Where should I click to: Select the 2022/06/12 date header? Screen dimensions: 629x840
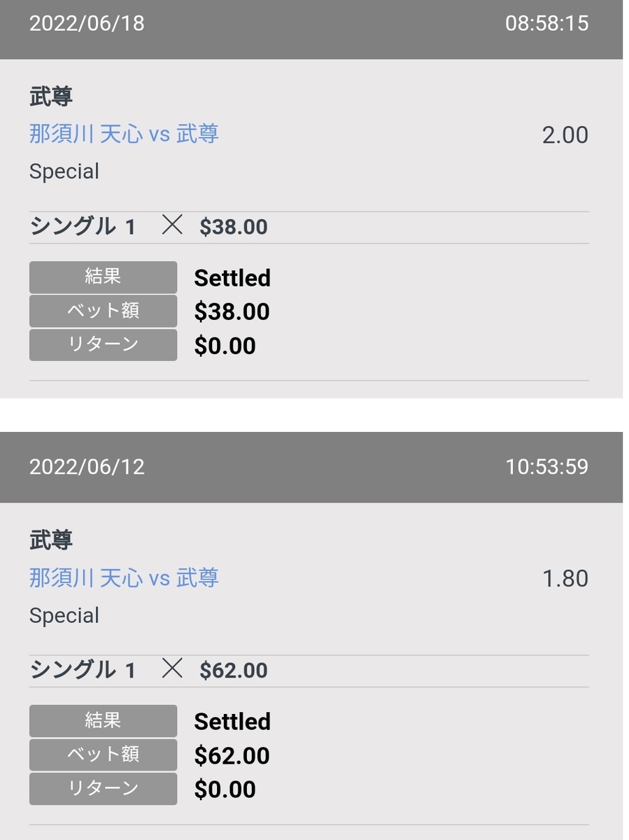pyautogui.click(x=87, y=467)
